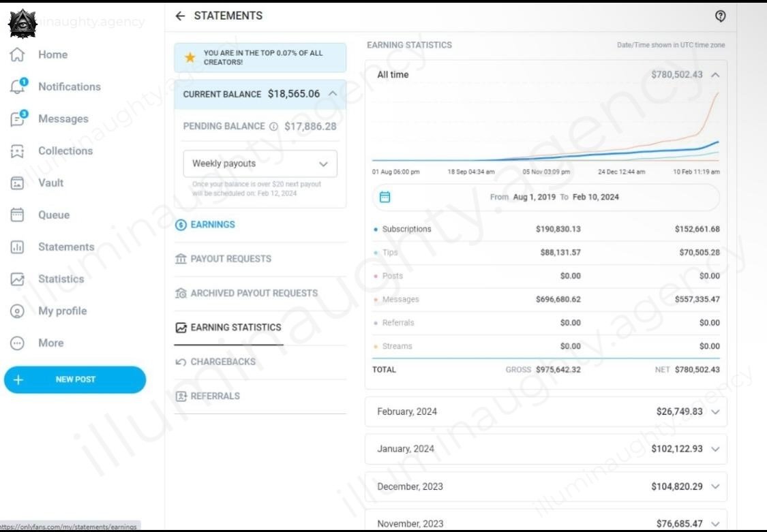Click the plus icon on New Post
Screen dimensions: 767x532
(x=18, y=379)
